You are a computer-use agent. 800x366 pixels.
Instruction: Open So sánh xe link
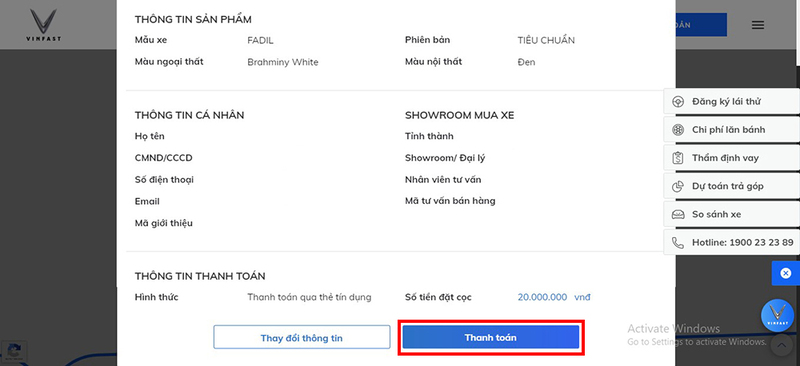click(716, 214)
